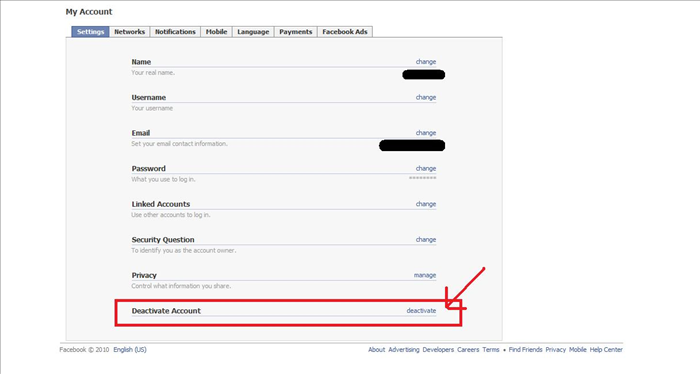Image resolution: width=700 pixels, height=374 pixels.
Task: Switch to the Networks tab
Action: click(x=129, y=32)
